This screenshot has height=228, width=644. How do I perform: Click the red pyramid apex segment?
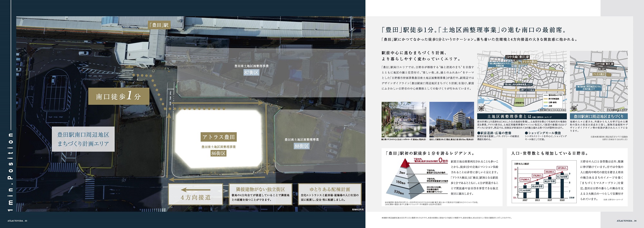405,164
